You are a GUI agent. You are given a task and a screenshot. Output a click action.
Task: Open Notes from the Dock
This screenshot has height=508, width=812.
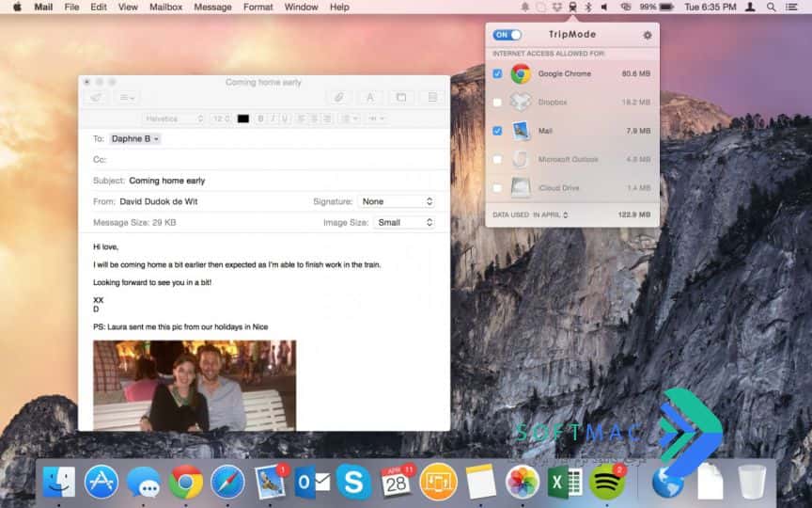point(480,482)
